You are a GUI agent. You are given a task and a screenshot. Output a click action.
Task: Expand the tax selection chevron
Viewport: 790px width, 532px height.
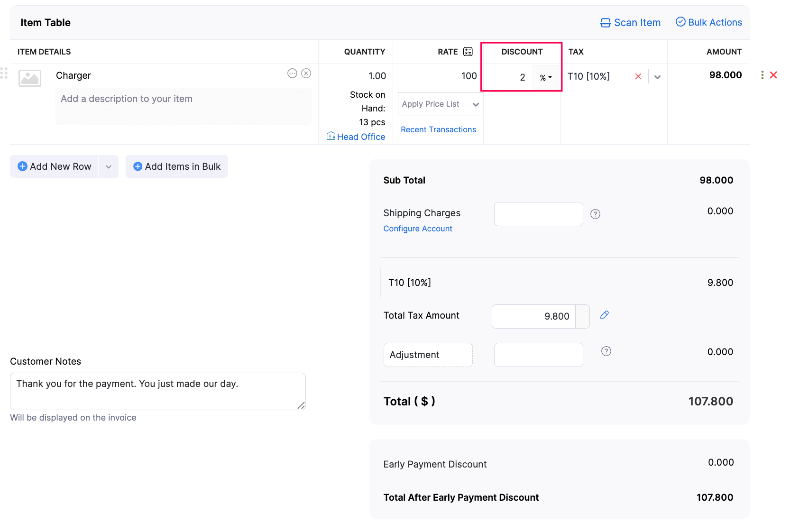coord(657,76)
